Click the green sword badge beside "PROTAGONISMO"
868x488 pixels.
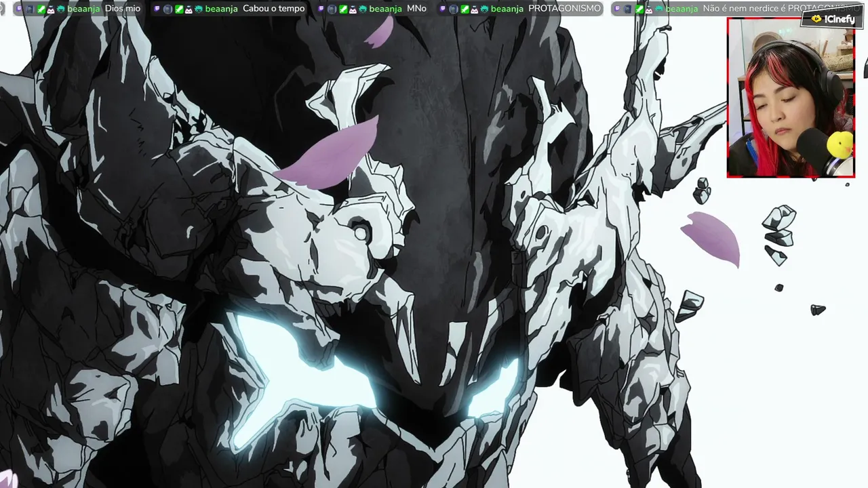[465, 9]
